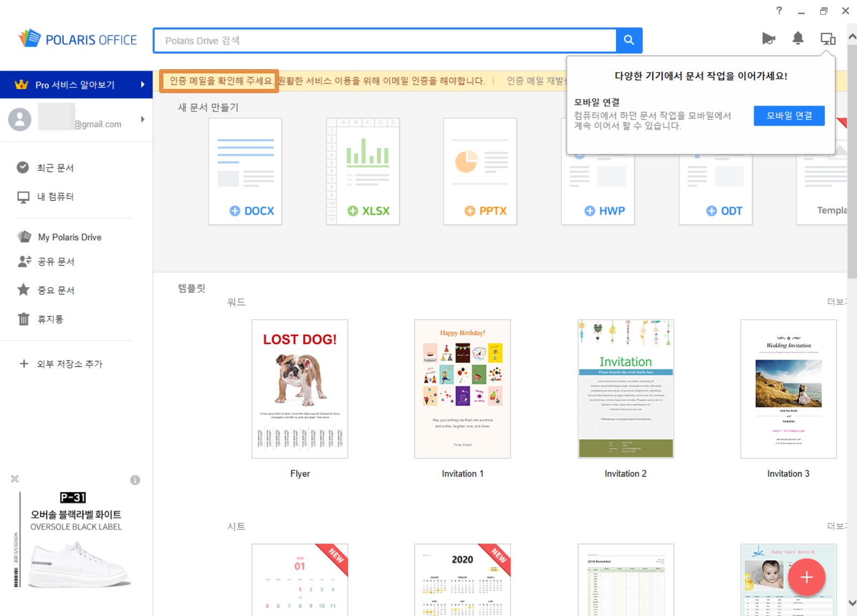Click the Pro service crown icon

pos(21,85)
